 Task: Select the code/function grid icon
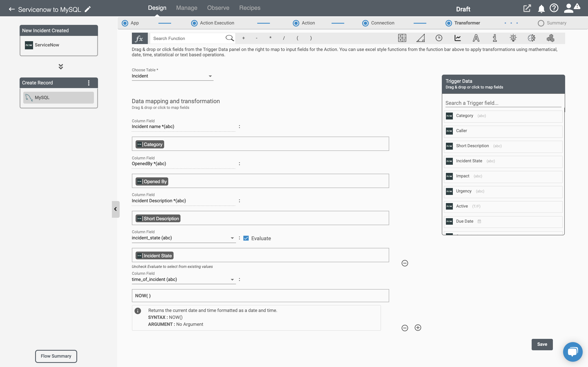pyautogui.click(x=402, y=38)
